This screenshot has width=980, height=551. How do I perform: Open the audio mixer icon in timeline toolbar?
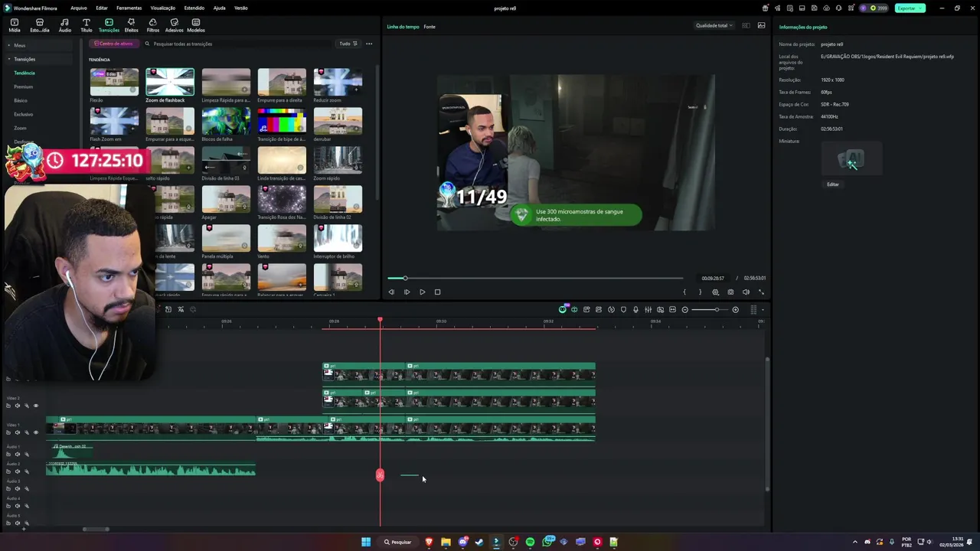pyautogui.click(x=648, y=310)
